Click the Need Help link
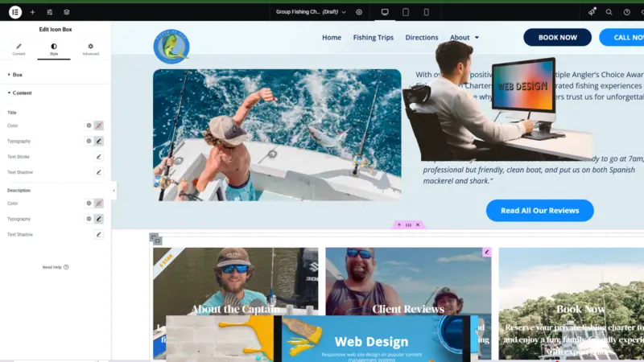 pyautogui.click(x=56, y=267)
